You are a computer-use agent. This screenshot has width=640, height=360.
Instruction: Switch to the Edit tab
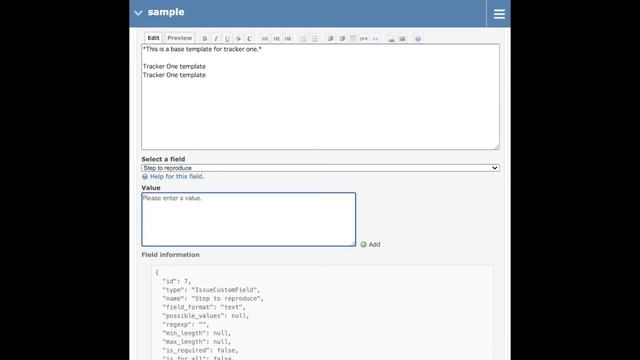click(153, 38)
